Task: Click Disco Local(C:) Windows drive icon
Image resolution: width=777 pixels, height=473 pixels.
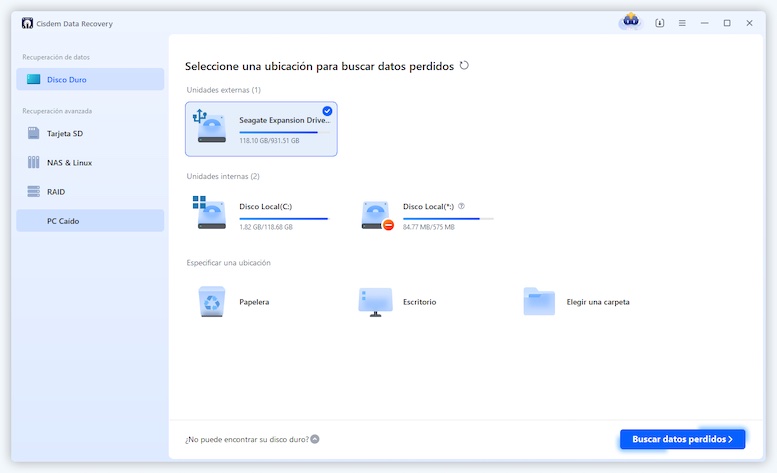Action: click(x=210, y=213)
